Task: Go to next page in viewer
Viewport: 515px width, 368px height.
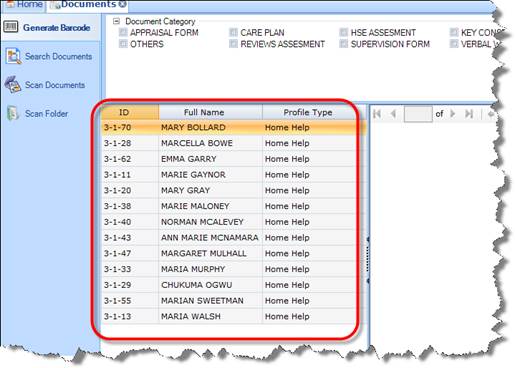Action: click(x=452, y=114)
